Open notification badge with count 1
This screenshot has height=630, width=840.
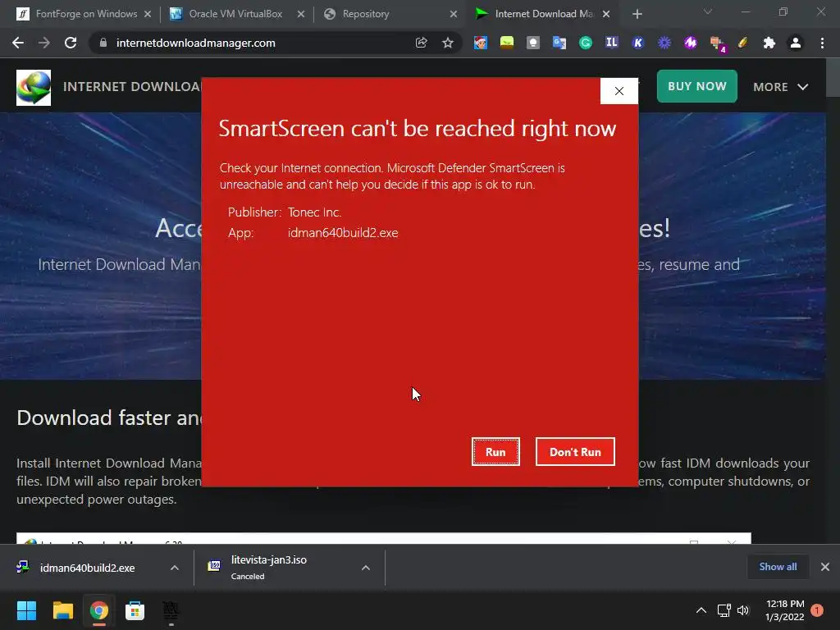pos(817,610)
